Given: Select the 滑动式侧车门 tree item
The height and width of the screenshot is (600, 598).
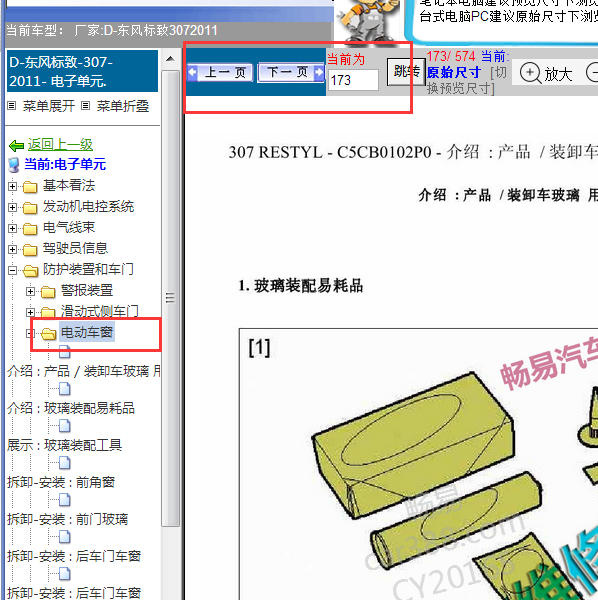Looking at the screenshot, I should click(100, 312).
